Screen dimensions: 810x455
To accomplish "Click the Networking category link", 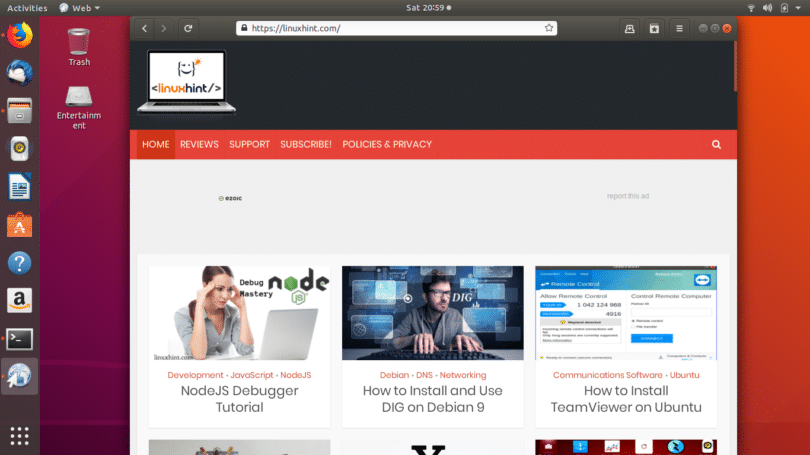I will point(463,375).
